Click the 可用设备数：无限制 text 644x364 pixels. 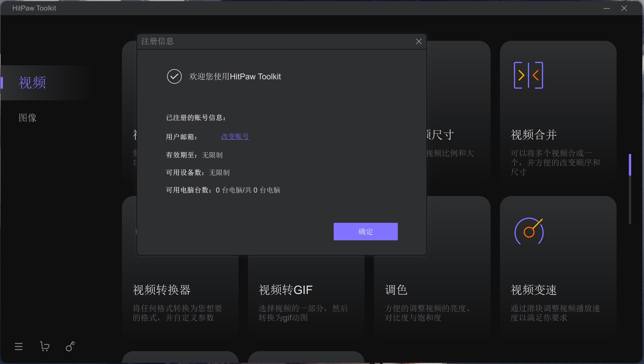point(197,172)
